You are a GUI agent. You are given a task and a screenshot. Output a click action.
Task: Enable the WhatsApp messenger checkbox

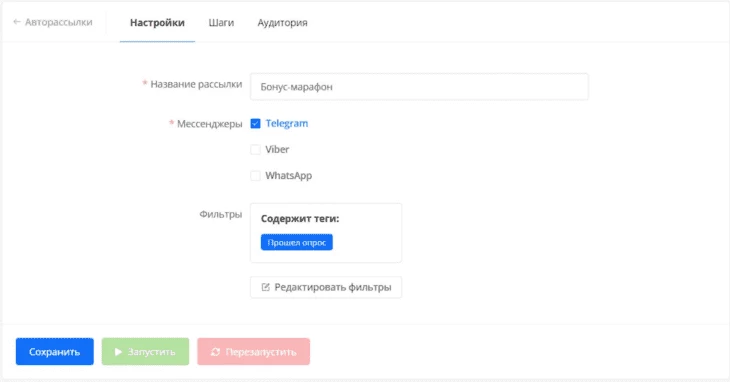[x=255, y=175]
